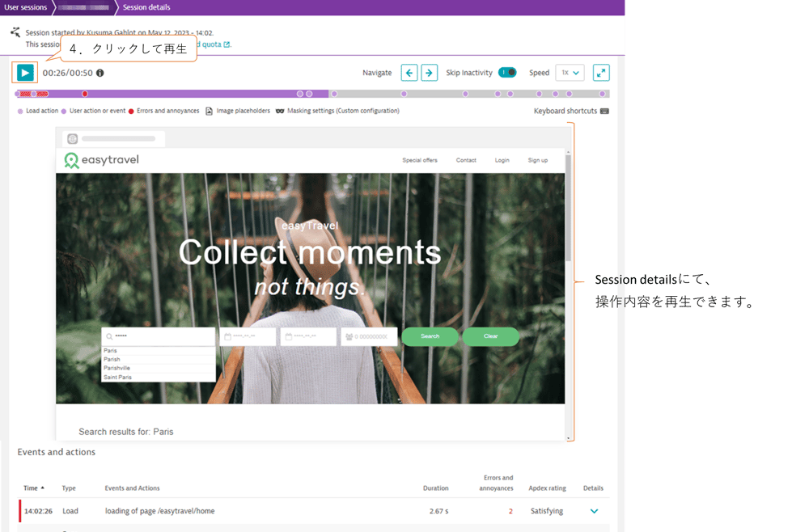Screen dimensions: 809x532
Task: Click loading of page /easytravel/home entry
Action: [159, 511]
